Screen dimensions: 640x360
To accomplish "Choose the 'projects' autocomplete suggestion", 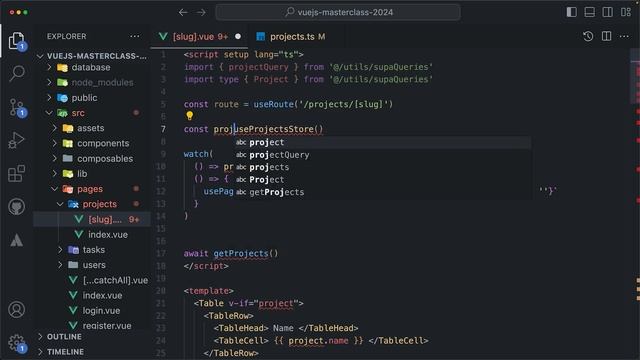I will (x=383, y=167).
